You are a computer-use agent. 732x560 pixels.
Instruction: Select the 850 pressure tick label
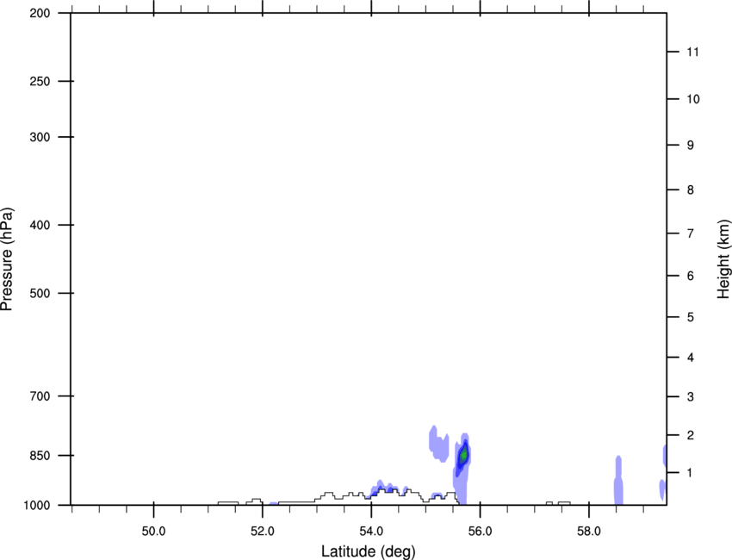pos(40,456)
